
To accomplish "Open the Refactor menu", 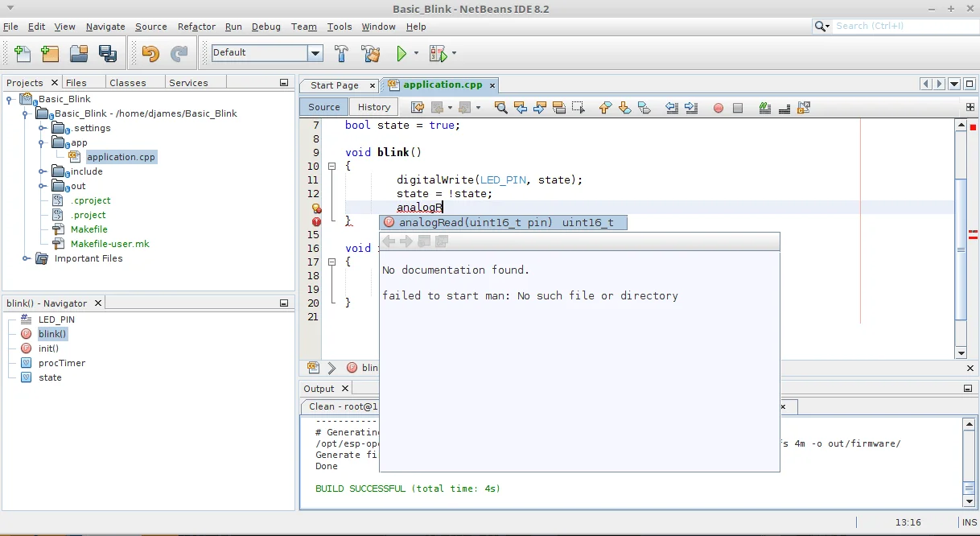I will pyautogui.click(x=196, y=27).
